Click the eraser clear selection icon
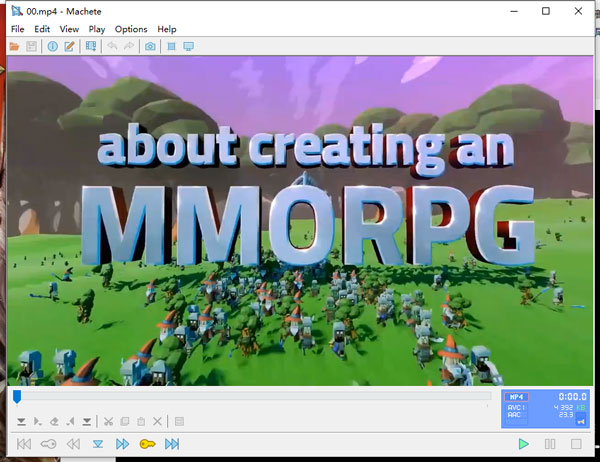600x462 pixels. point(54,422)
